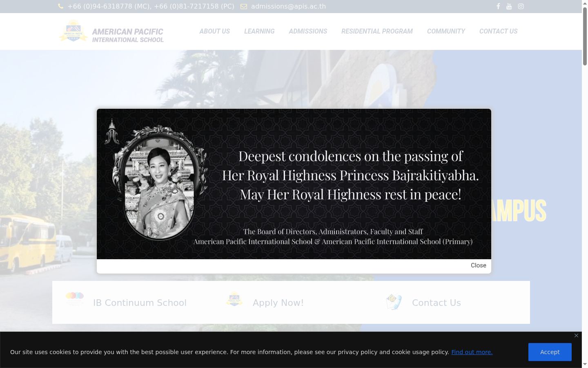Viewport: 588px width, 368px height.
Task: Follow the Find out more link
Action: coord(472,352)
